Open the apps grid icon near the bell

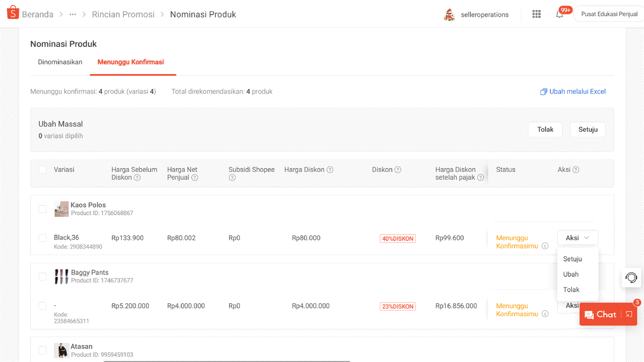click(536, 14)
